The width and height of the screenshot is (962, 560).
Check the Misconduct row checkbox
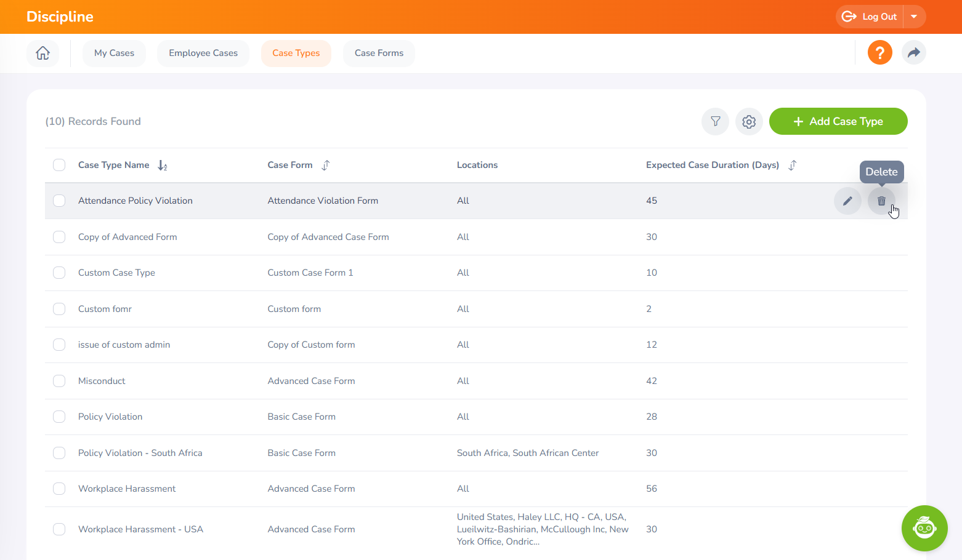(59, 381)
